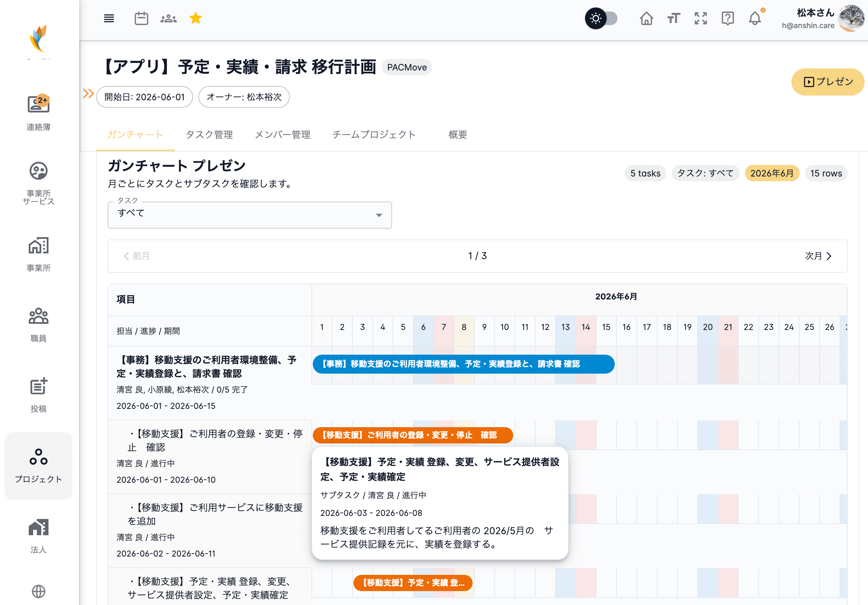Go to previous month with 前月
The width and height of the screenshot is (868, 605).
pyautogui.click(x=136, y=256)
